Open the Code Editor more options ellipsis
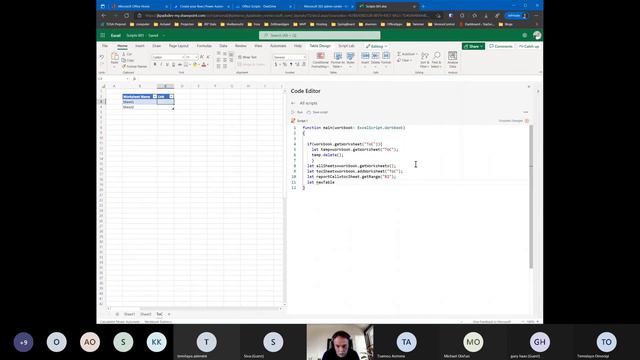This screenshot has width=640, height=360. [x=526, y=112]
